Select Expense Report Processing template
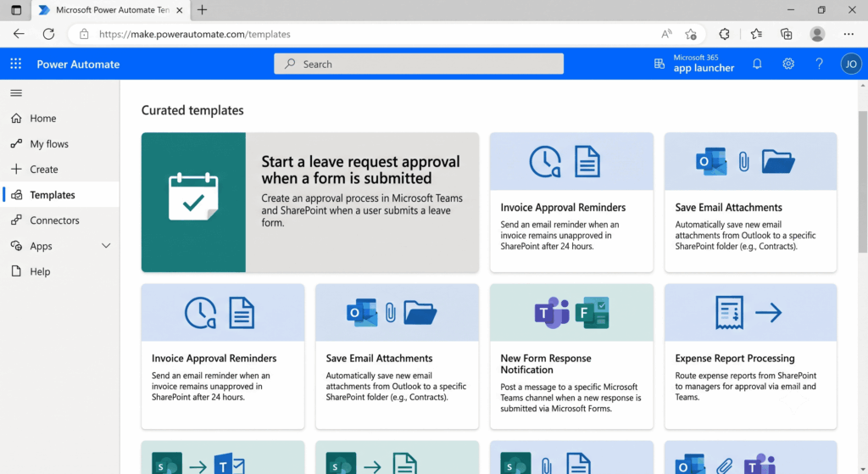This screenshot has width=868, height=474. 750,356
